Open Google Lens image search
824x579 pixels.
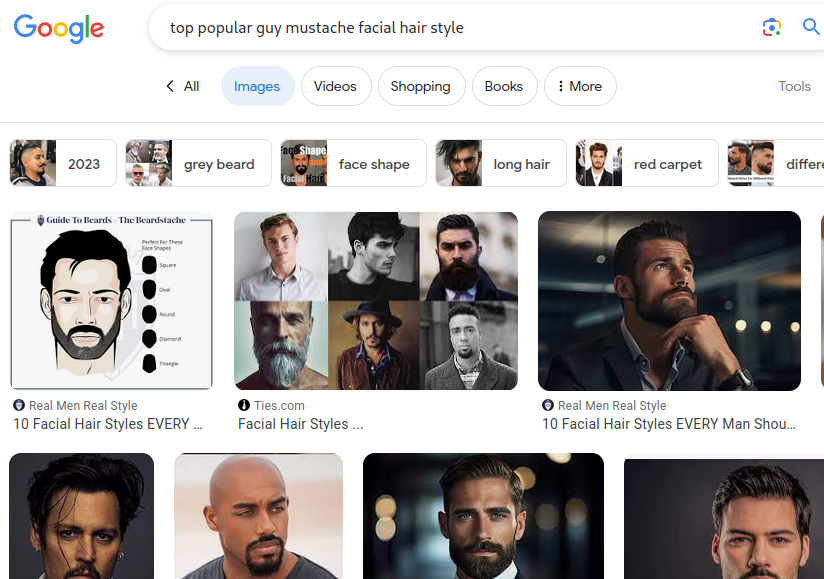pos(771,27)
